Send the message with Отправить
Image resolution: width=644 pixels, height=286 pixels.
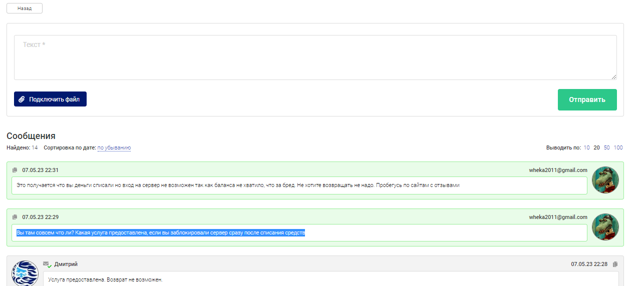click(x=587, y=99)
